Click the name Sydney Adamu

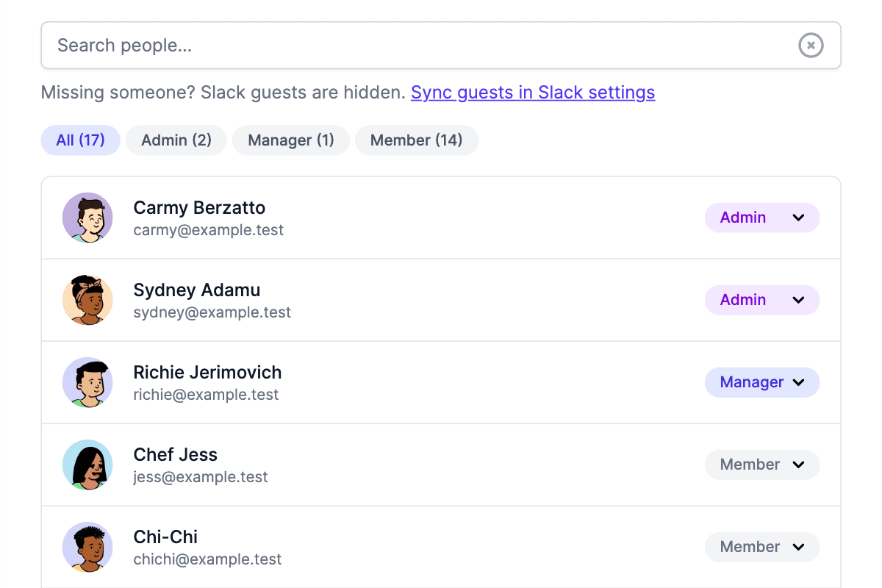197,290
